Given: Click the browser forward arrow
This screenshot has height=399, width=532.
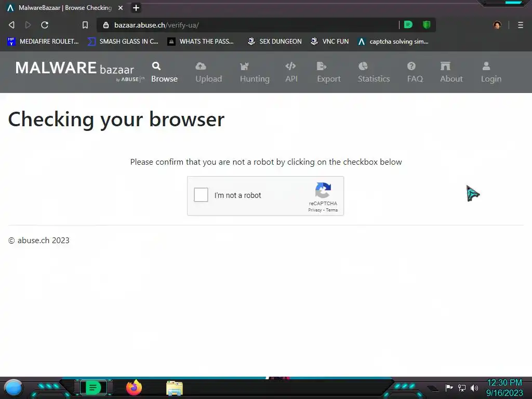Looking at the screenshot, I should point(28,25).
